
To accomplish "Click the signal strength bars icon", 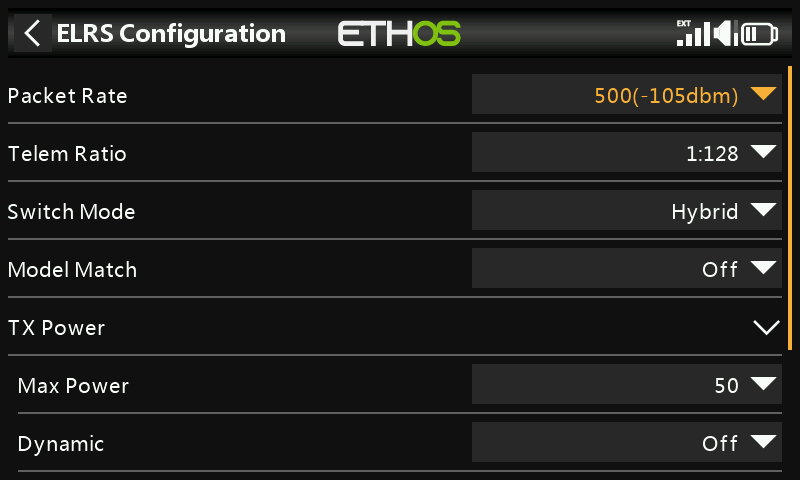I will tap(692, 33).
